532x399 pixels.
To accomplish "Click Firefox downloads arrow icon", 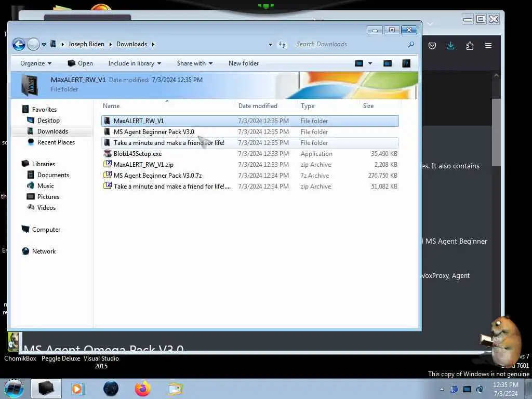I will pyautogui.click(x=450, y=46).
